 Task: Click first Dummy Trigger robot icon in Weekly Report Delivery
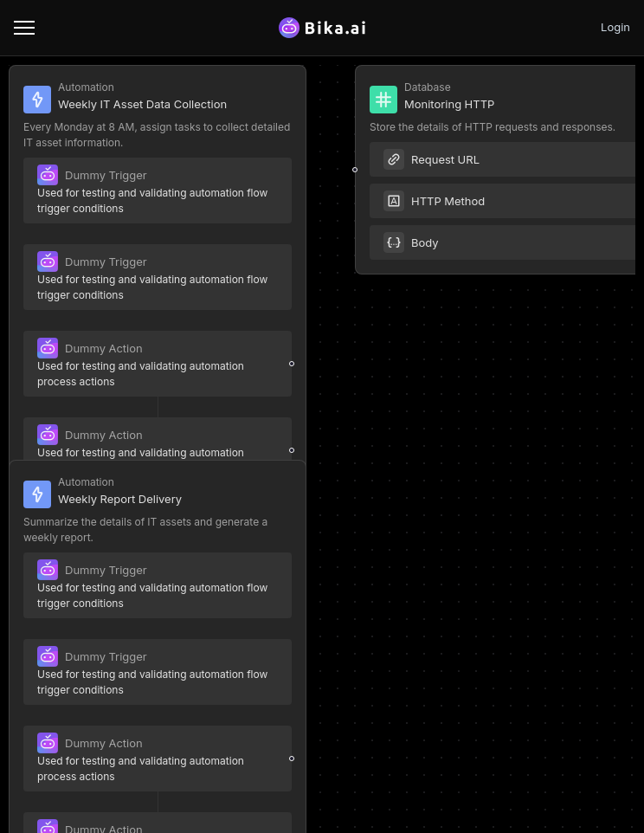tap(48, 570)
